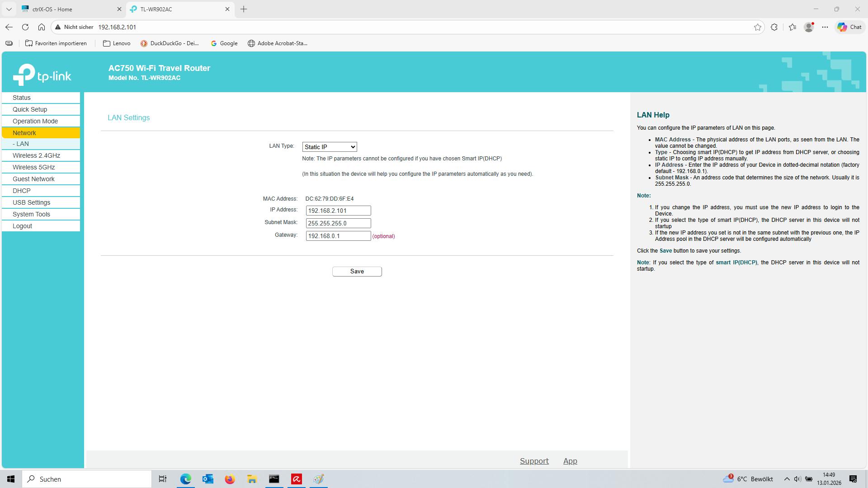Show hidden system tray icons
The height and width of the screenshot is (488, 868).
[787, 479]
